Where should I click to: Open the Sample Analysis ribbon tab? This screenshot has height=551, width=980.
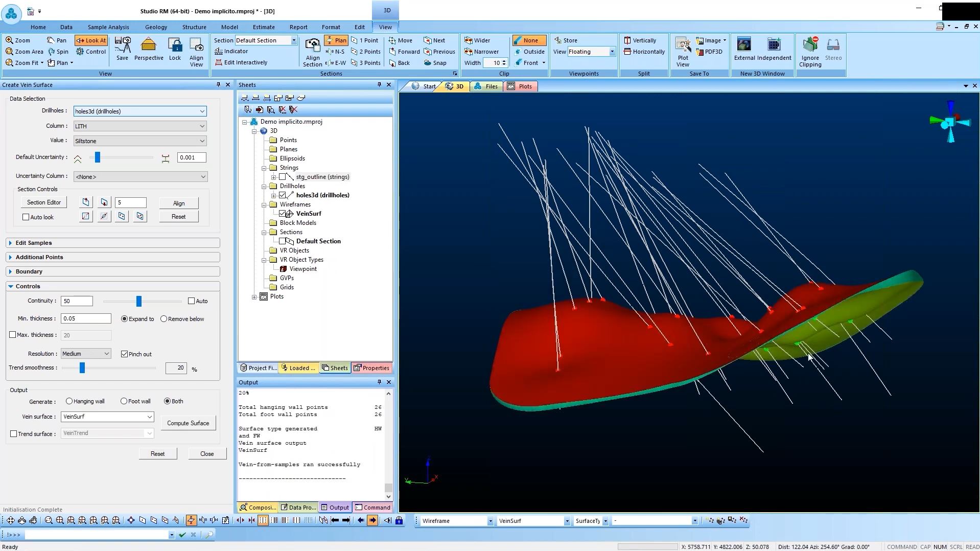click(x=108, y=27)
